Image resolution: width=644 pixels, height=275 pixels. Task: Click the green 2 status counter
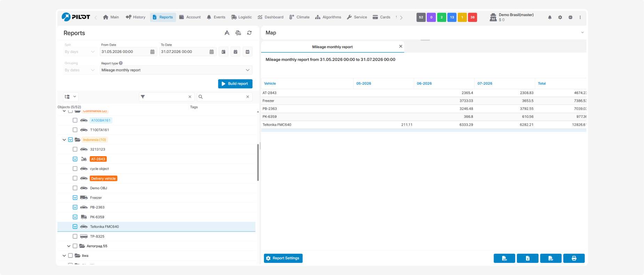click(442, 17)
